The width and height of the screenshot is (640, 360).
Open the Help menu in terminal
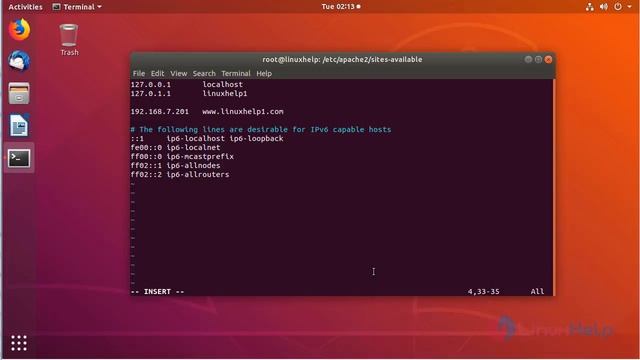tap(264, 73)
